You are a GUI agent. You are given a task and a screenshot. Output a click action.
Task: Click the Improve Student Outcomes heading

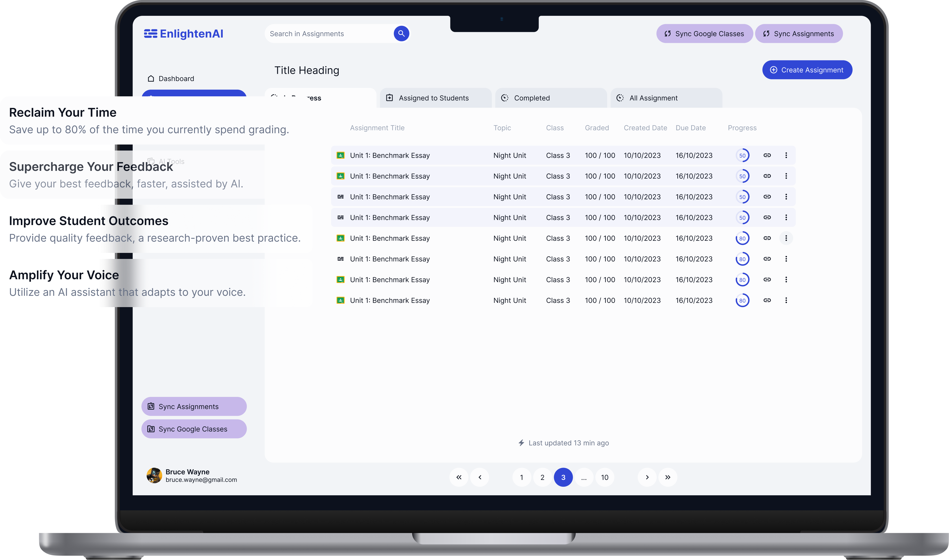(x=89, y=221)
